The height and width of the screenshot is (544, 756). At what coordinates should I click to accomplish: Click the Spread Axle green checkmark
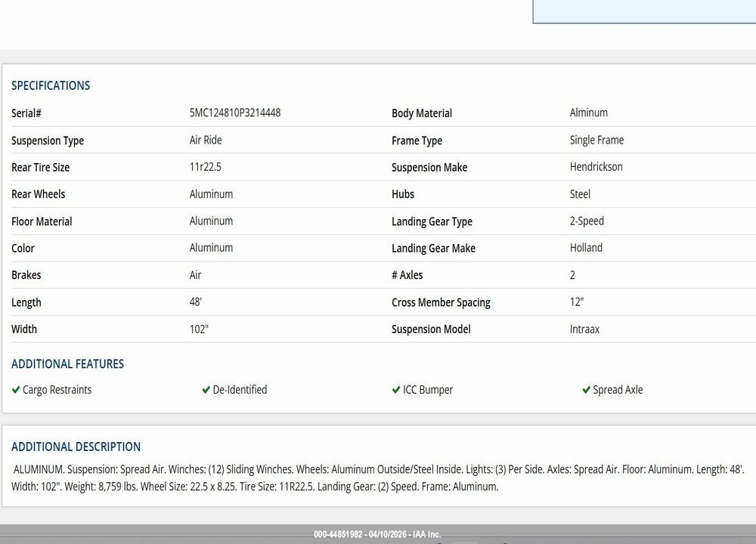pos(587,390)
